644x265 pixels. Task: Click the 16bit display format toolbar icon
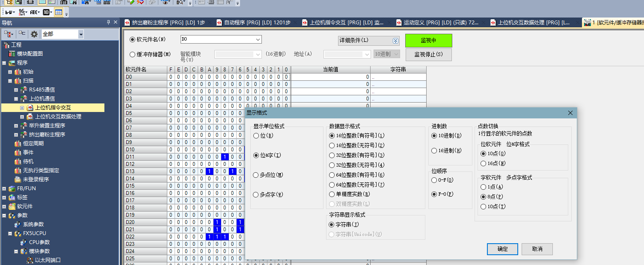(x=23, y=12)
